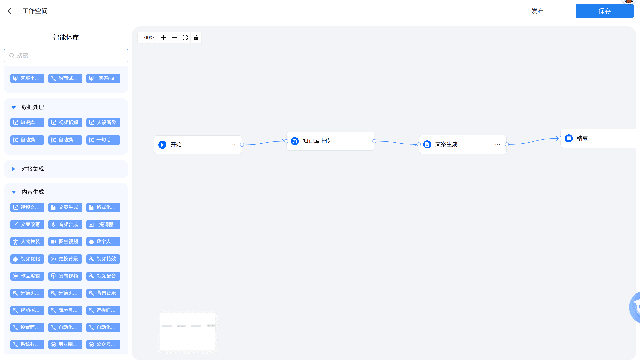The height and width of the screenshot is (364, 640).
Task: Zoom out the canvas with minus icon
Action: (174, 38)
